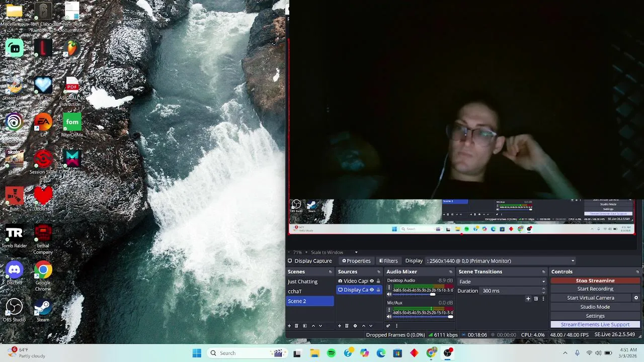The image size is (644, 362).
Task: Select Undertale heart desktop icon
Action: pos(43,199)
